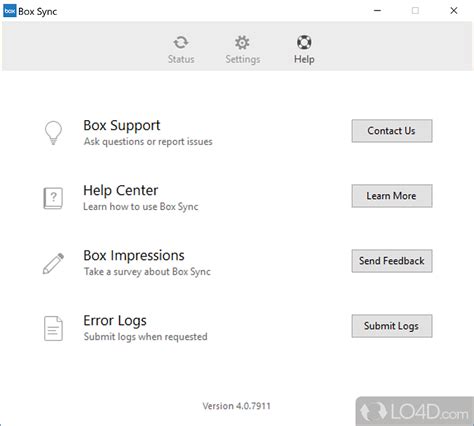The image size is (474, 426).
Task: Click the Send Feedback button
Action: 392,261
